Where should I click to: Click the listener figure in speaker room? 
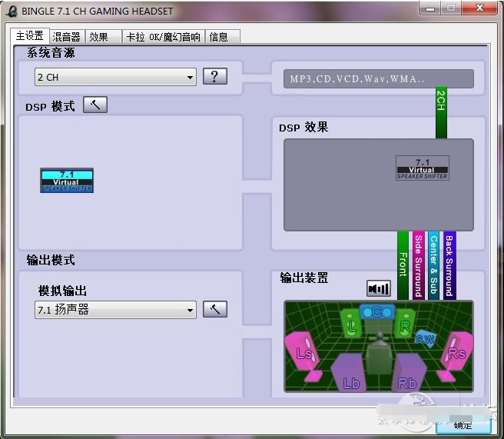pos(380,353)
